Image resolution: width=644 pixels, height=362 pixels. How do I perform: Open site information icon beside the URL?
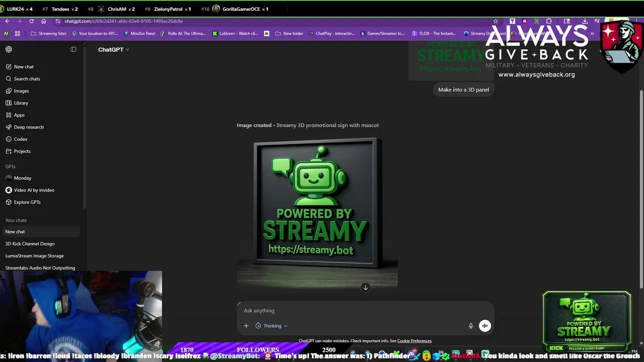(58, 21)
